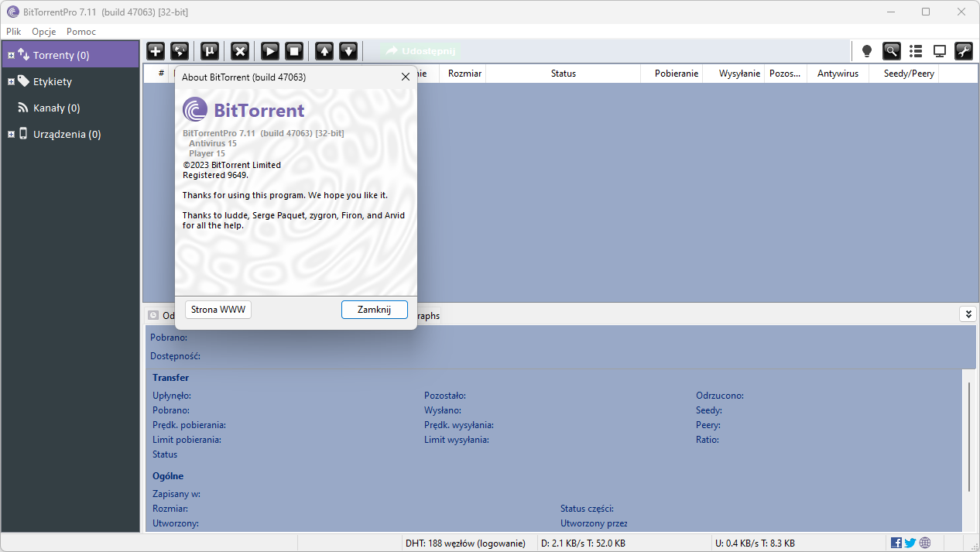Screen dimensions: 980x552
Task: Expand the Torrenty tree node
Action: click(11, 56)
